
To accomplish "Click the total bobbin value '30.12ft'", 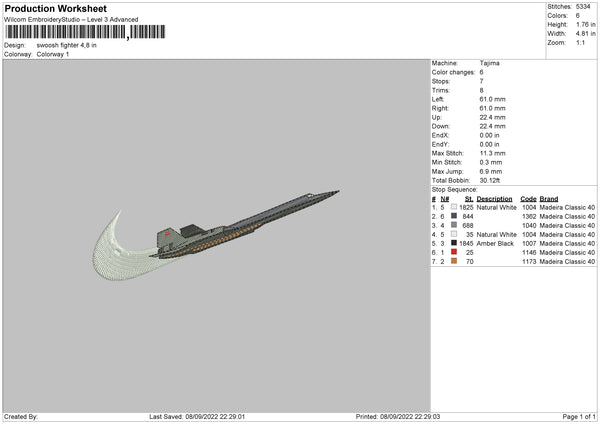I will click(x=490, y=181).
